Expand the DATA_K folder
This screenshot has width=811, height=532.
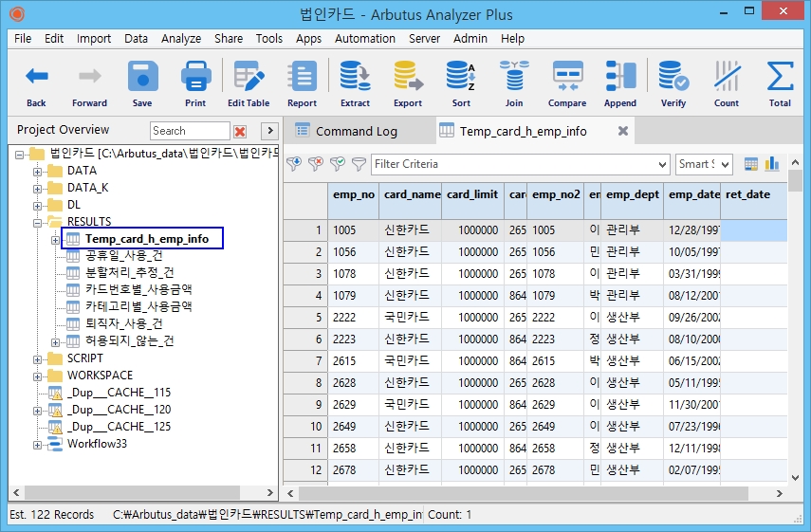pos(38,188)
